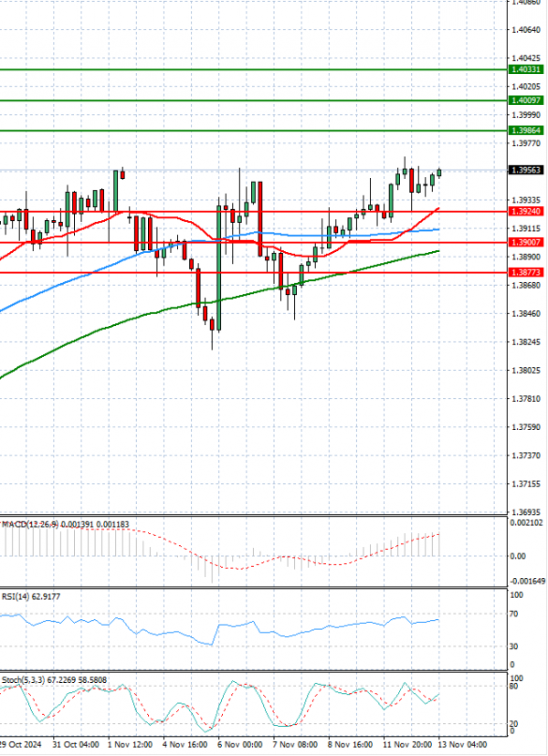Viewport: 548px width, 756px height.
Task: Click the 1.39007 red level price label
Action: click(x=526, y=243)
